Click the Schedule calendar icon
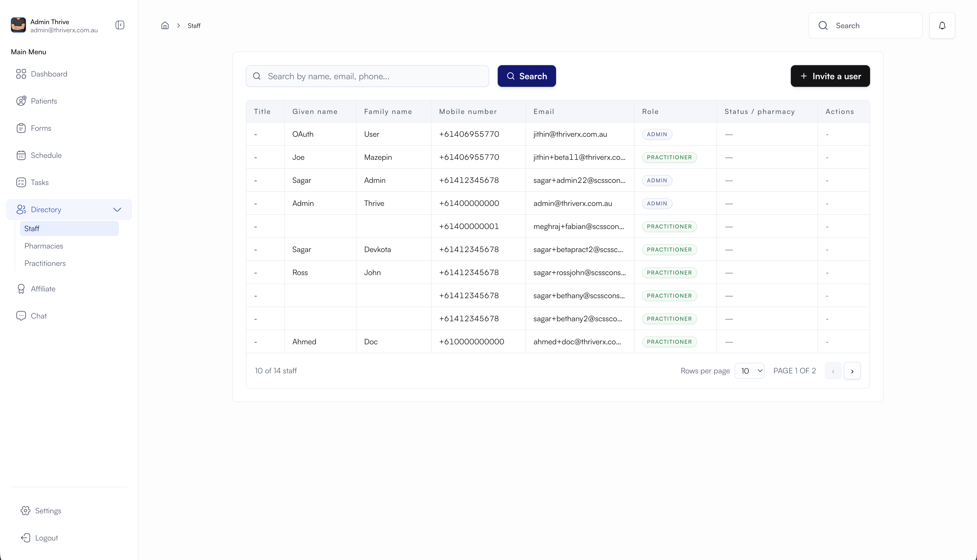This screenshot has height=560, width=977. 21,155
